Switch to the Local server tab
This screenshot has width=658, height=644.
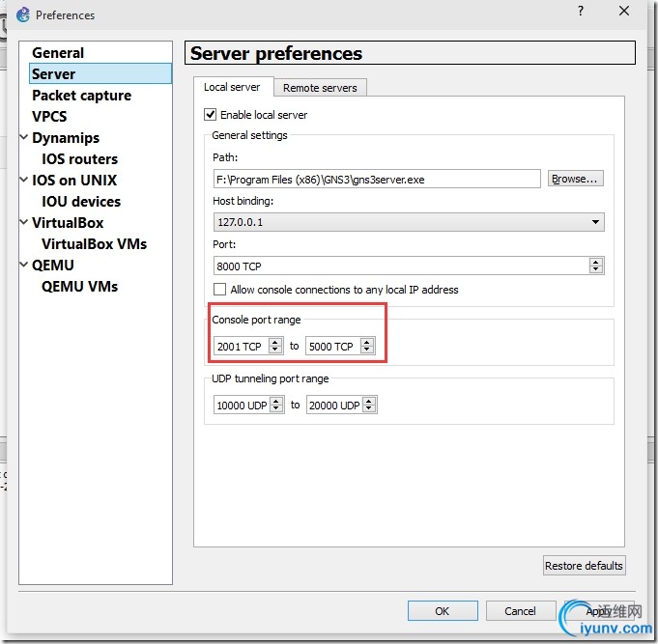click(x=232, y=87)
